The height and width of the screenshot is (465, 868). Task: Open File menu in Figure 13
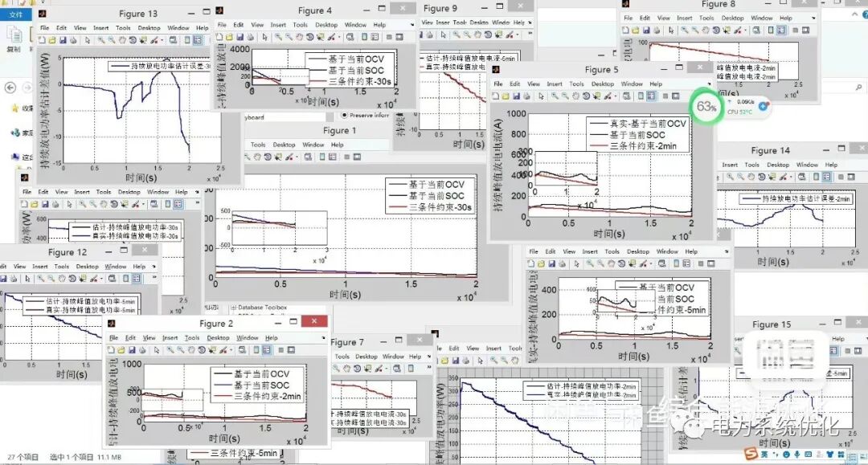click(x=44, y=27)
